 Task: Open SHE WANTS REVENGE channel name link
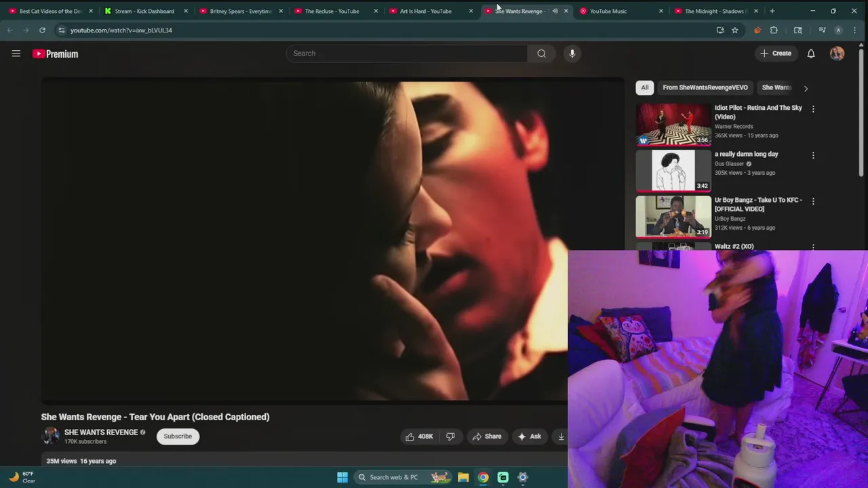coord(101,432)
